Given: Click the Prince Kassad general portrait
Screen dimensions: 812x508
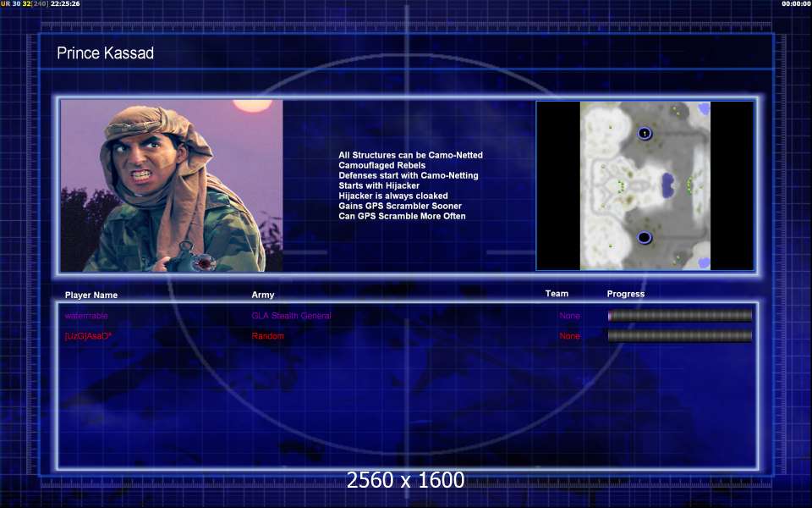Looking at the screenshot, I should tap(172, 185).
